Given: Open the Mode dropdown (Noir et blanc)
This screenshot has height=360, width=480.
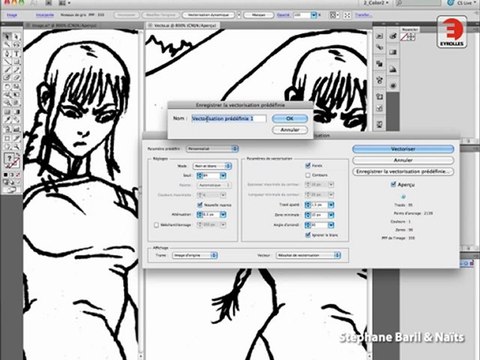Looking at the screenshot, I should (x=212, y=166).
